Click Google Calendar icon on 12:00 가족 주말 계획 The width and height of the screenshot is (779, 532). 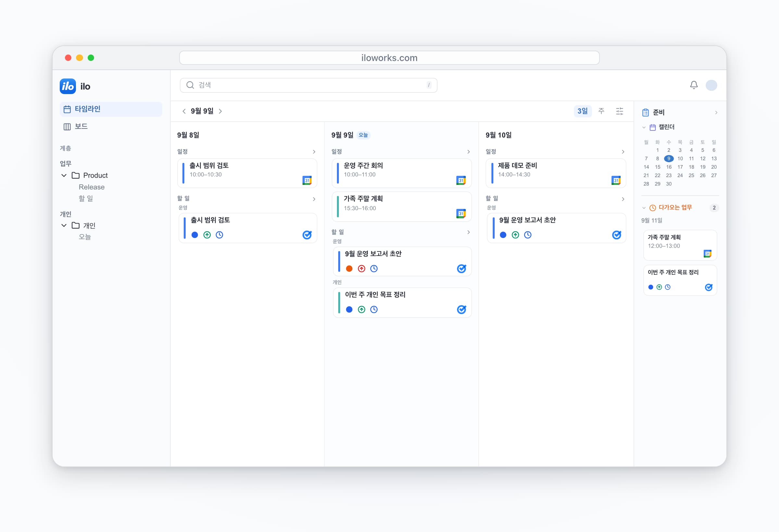708,254
